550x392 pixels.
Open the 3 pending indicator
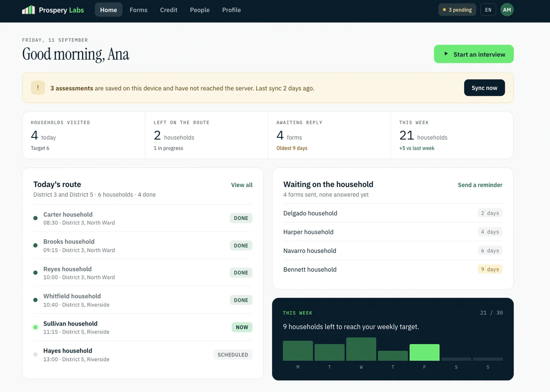[457, 10]
